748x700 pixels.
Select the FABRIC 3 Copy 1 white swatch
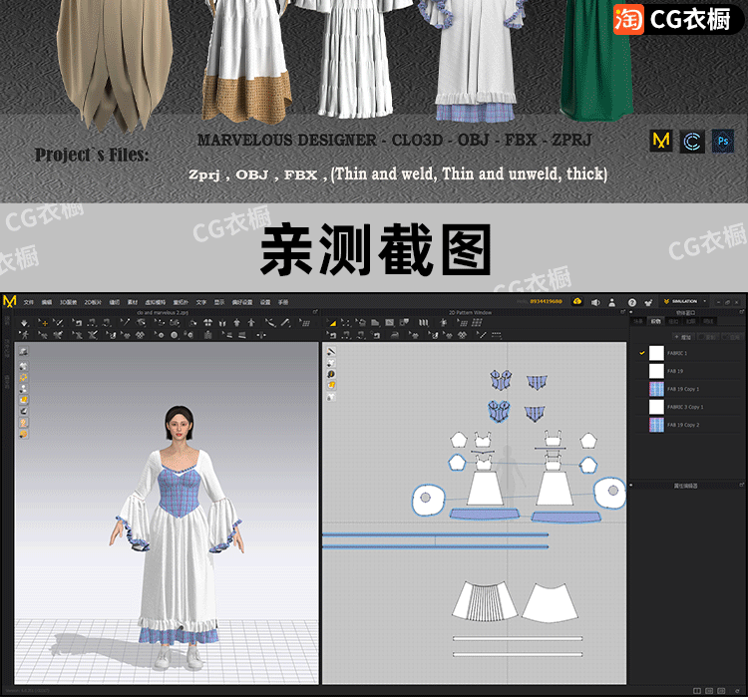[656, 407]
